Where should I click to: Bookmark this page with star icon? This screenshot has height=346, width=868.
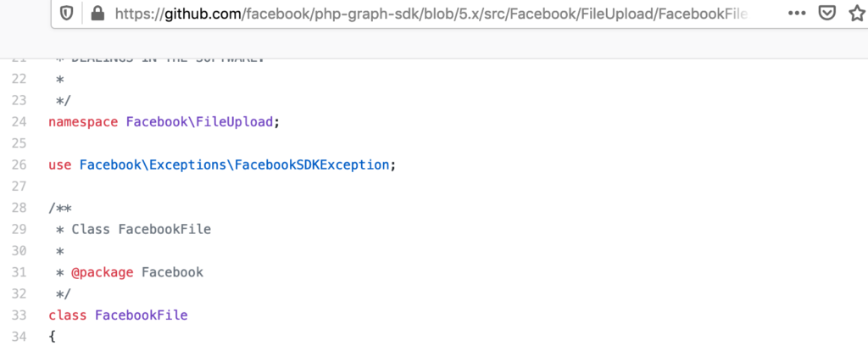pos(858,14)
